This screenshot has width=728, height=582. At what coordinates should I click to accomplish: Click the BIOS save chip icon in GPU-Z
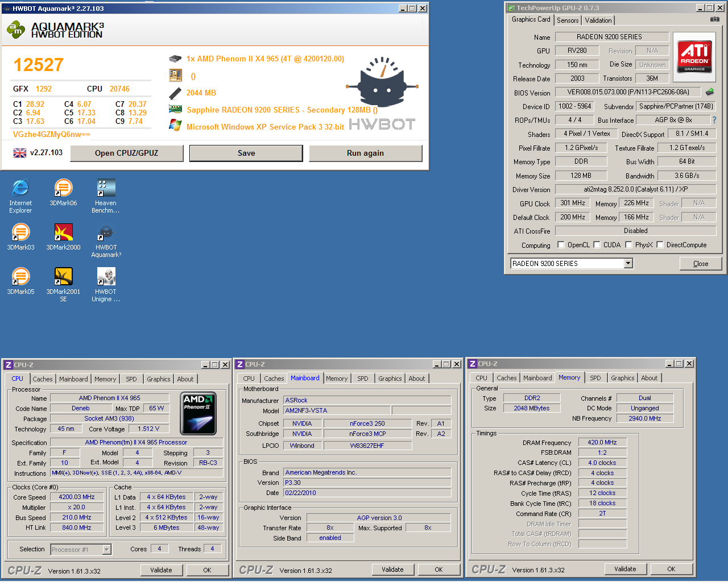710,92
